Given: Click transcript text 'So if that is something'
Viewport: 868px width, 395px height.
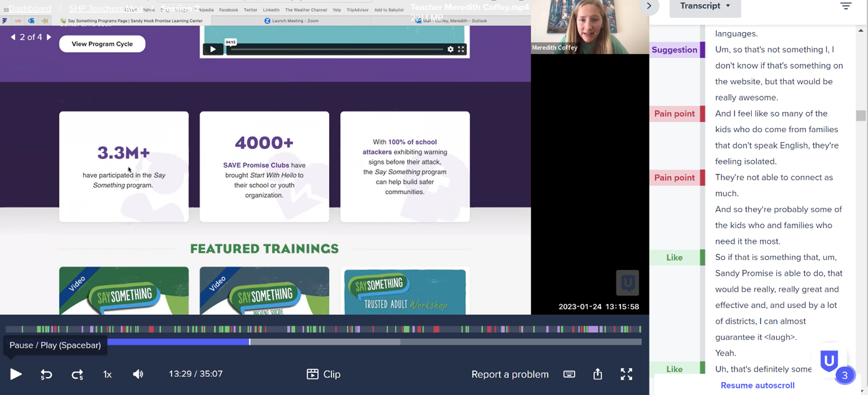Looking at the screenshot, I should click(x=779, y=297).
